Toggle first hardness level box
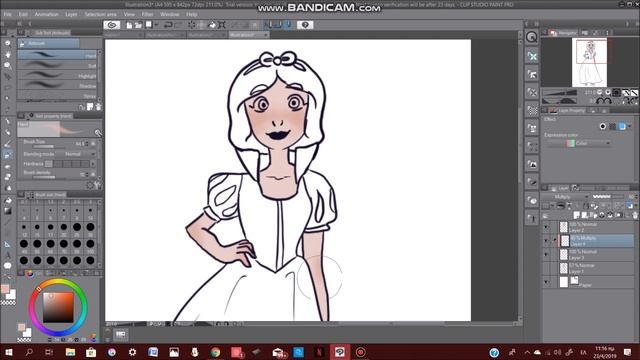Viewport: 640px width, 360px height. [x=49, y=164]
